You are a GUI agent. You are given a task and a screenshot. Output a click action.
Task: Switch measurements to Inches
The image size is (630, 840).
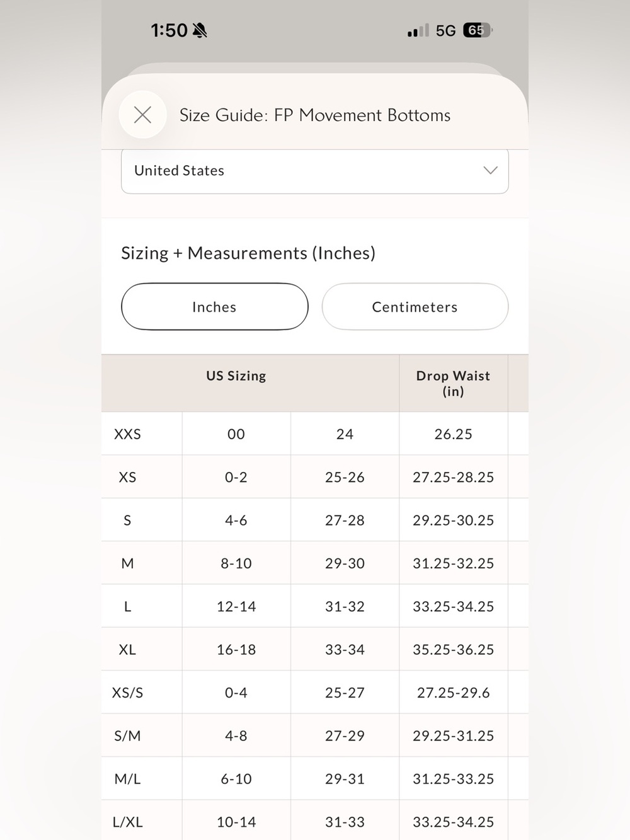(215, 307)
